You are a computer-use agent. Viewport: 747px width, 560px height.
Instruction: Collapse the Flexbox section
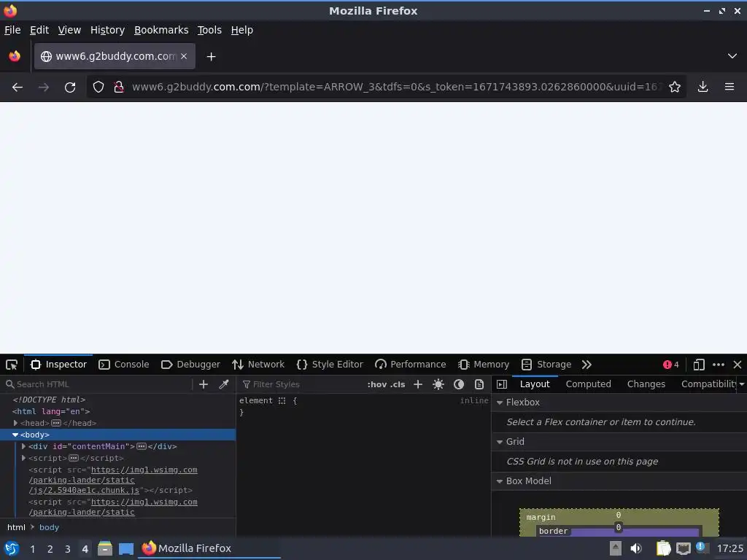(x=500, y=402)
